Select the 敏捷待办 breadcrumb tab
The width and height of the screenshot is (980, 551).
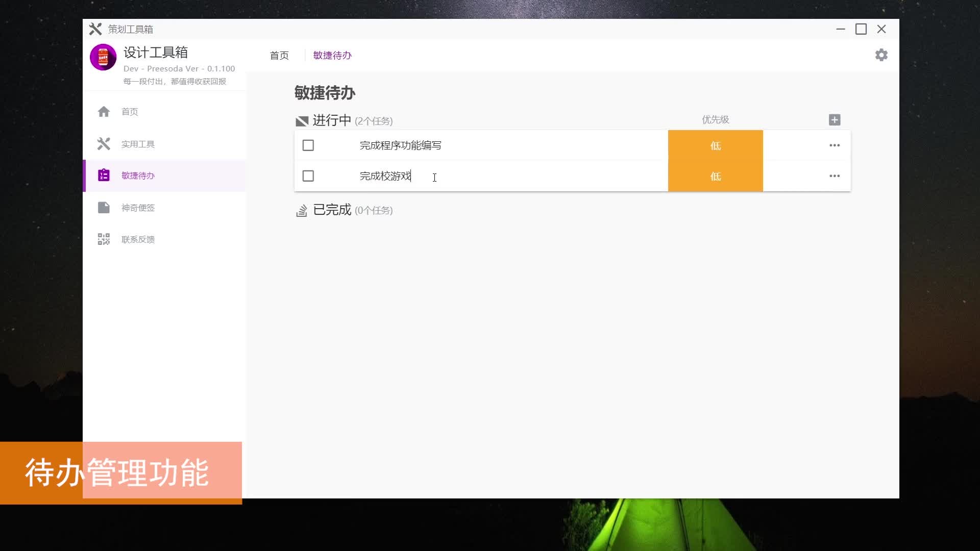(x=332, y=55)
